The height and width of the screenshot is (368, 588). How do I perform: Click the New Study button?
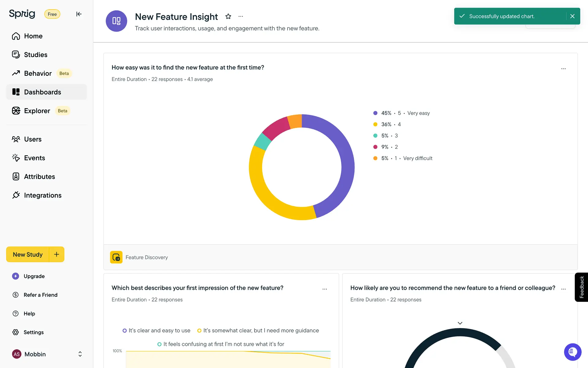pyautogui.click(x=28, y=255)
